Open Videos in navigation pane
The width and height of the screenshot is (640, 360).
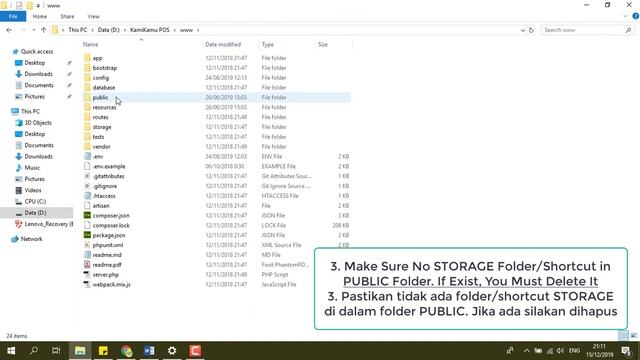33,190
